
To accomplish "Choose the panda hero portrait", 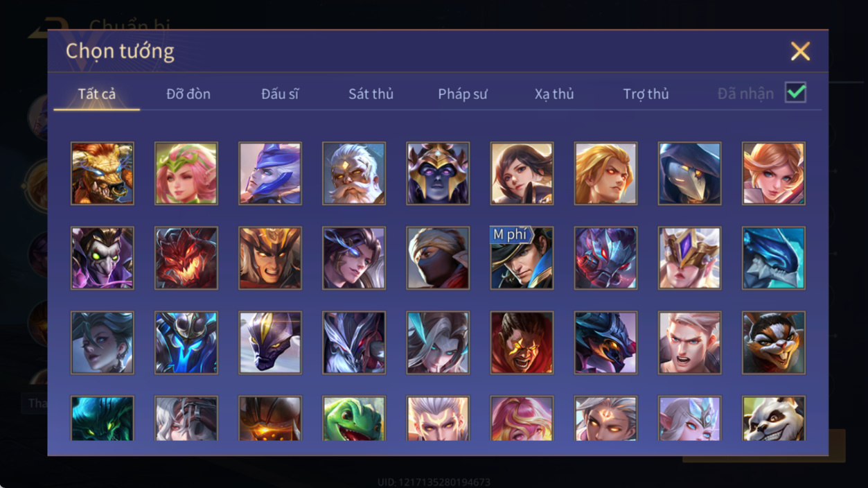I will click(x=773, y=418).
